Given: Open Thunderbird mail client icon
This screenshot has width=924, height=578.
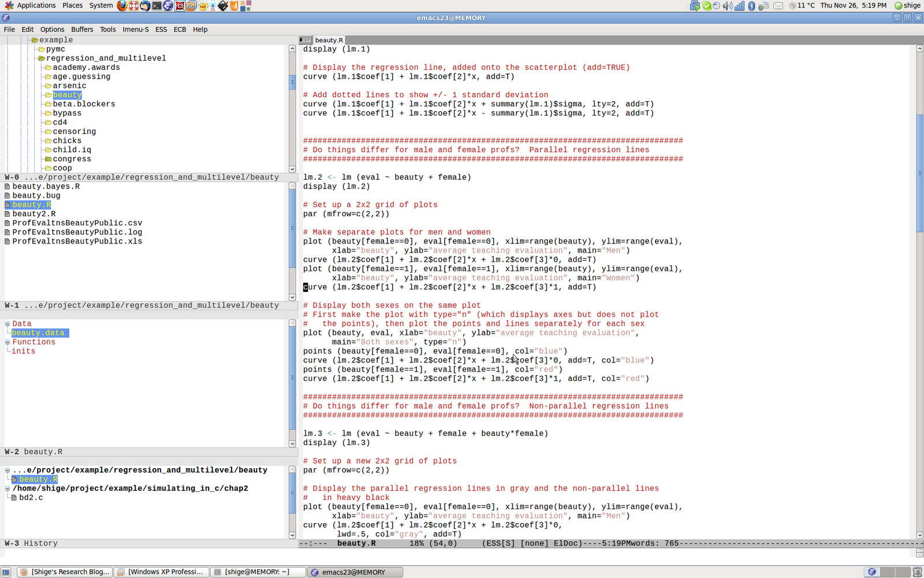Looking at the screenshot, I should point(145,6).
